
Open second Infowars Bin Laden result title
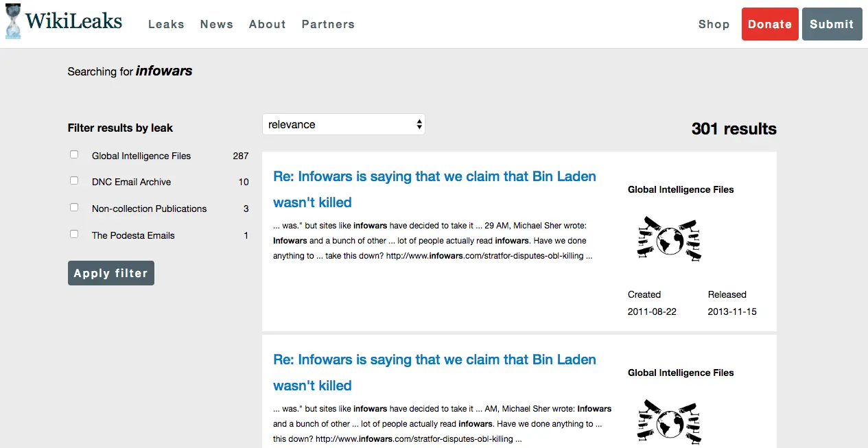434,359
